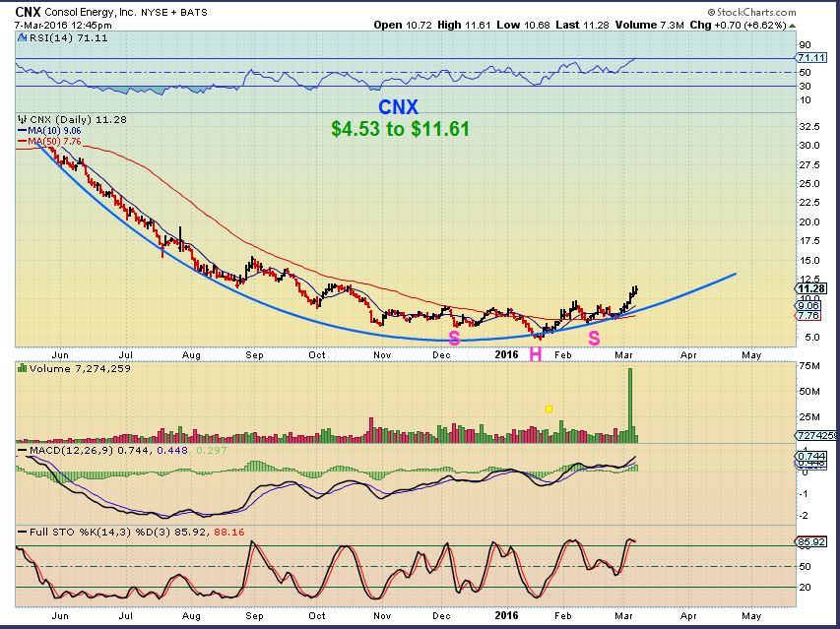
Task: Click the May label on bottom date axis
Action: coord(751,615)
